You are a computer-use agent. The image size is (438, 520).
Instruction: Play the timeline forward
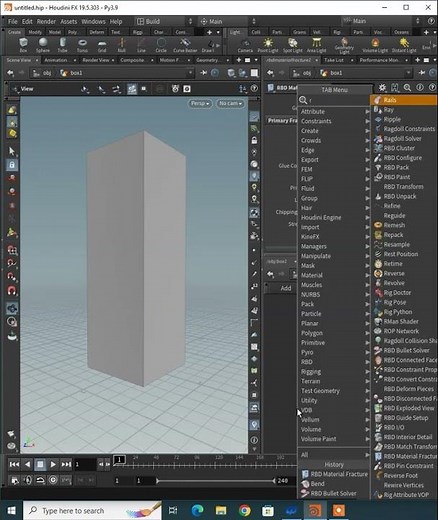pyautogui.click(x=53, y=464)
